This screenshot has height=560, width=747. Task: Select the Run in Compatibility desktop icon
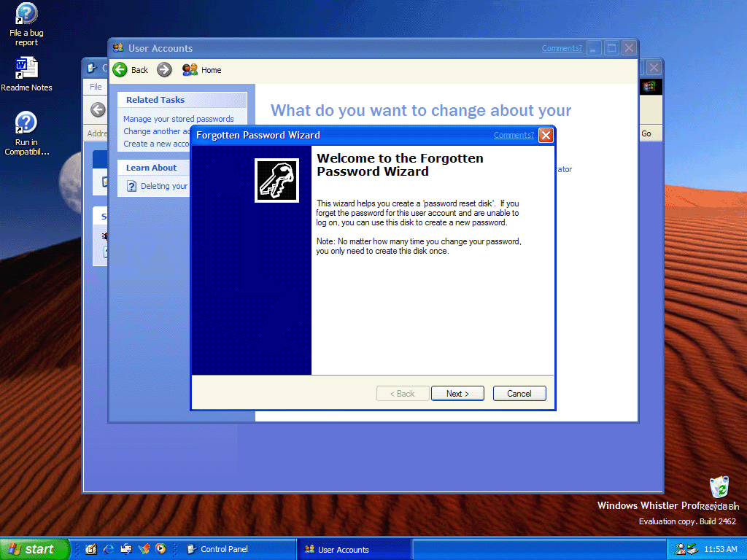[26, 133]
